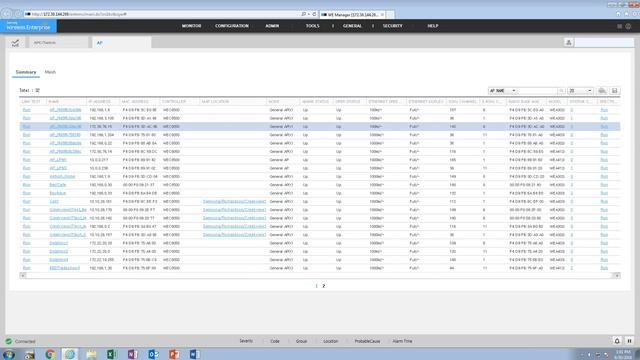The height and width of the screenshot is (360, 640).
Task: Click the Alarm Time column label
Action: pos(402,341)
